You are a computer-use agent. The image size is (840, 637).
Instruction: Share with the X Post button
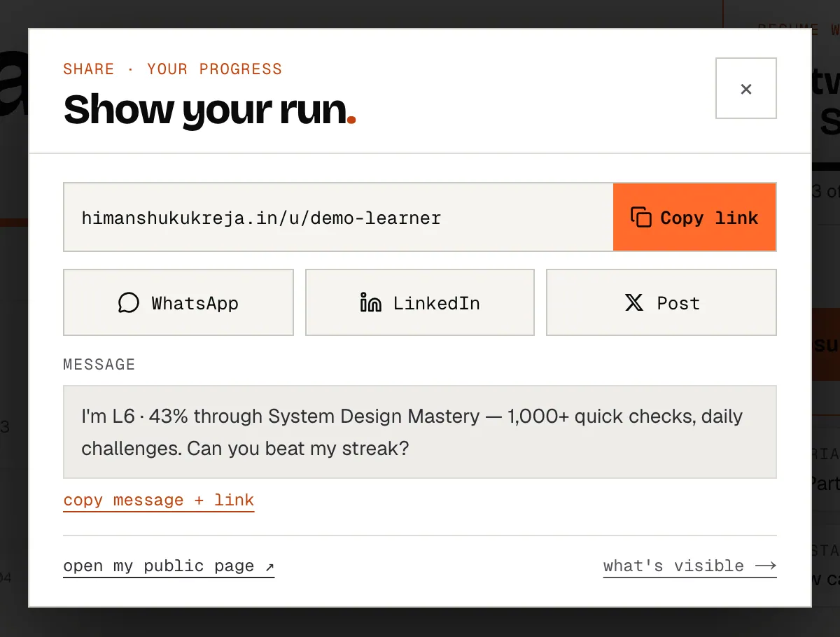click(661, 303)
